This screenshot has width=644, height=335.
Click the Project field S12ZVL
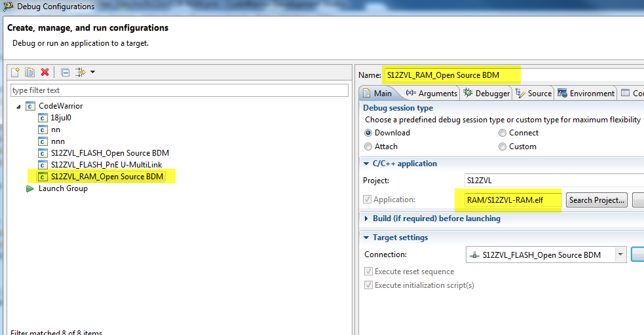[x=554, y=181]
